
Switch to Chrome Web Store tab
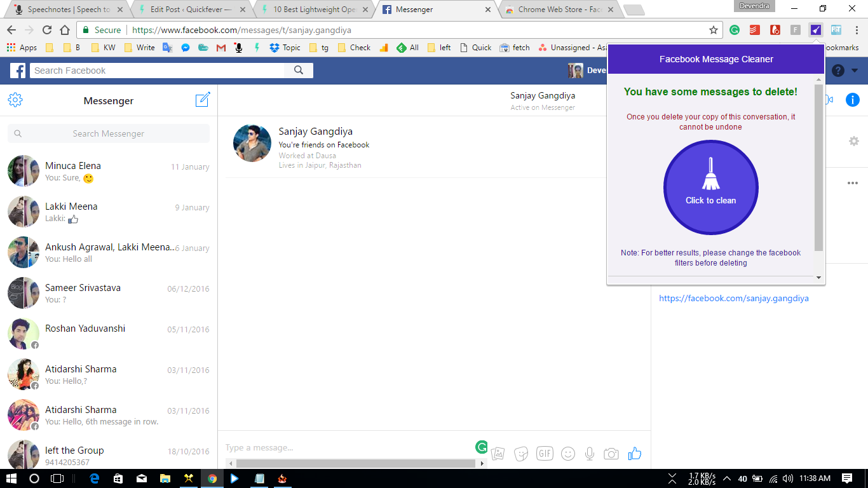click(558, 10)
